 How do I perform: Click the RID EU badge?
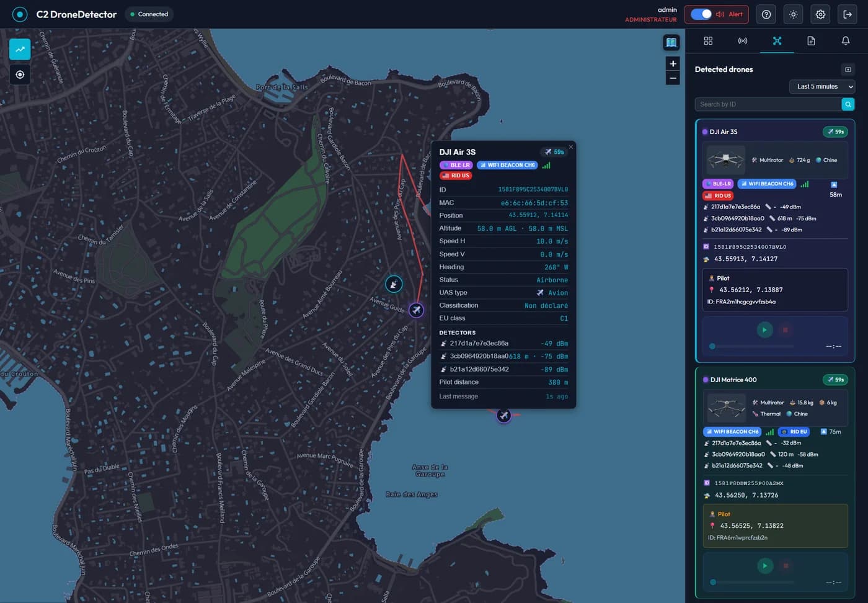point(794,432)
